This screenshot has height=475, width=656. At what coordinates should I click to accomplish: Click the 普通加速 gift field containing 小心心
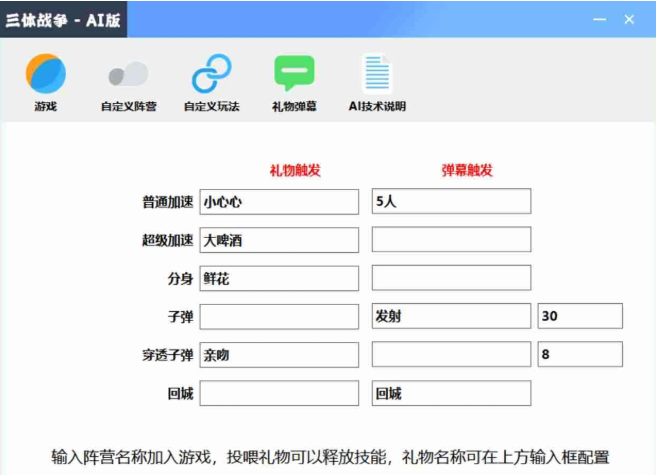point(279,202)
